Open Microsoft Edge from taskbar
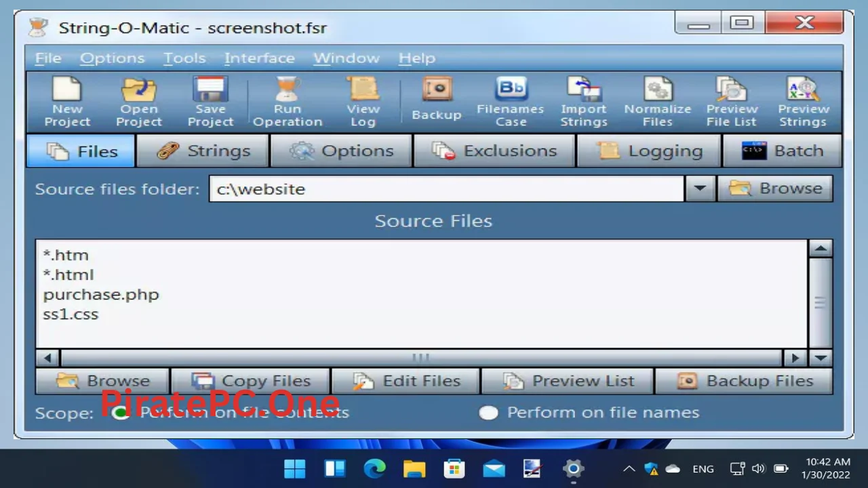Image resolution: width=868 pixels, height=488 pixels. (374, 468)
